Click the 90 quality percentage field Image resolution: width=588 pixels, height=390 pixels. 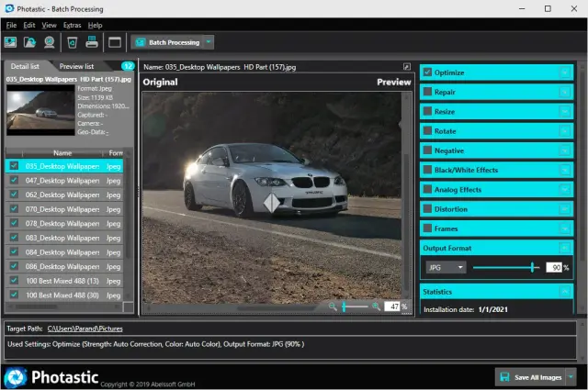coord(554,267)
